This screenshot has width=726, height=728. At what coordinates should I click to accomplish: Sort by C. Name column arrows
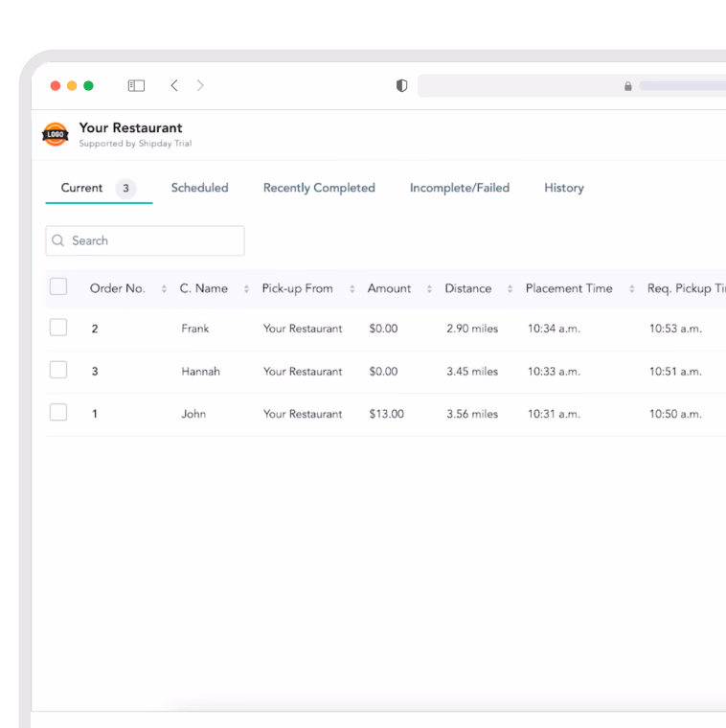pyautogui.click(x=246, y=288)
